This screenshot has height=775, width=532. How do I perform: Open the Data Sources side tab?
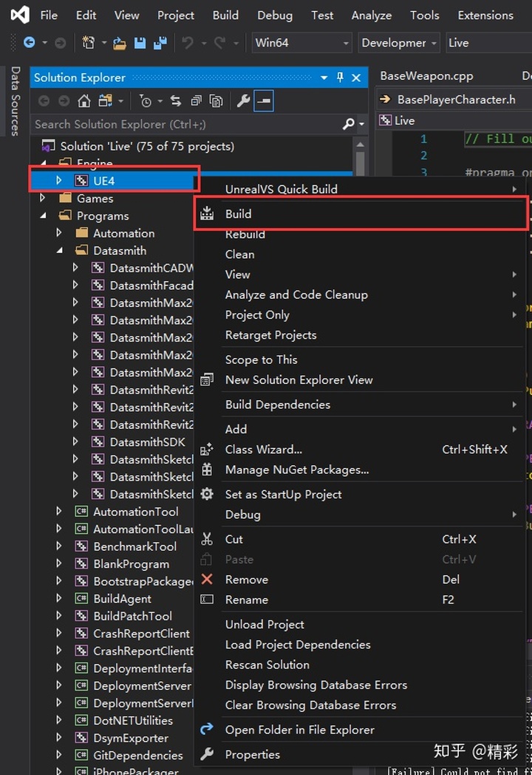[16, 101]
